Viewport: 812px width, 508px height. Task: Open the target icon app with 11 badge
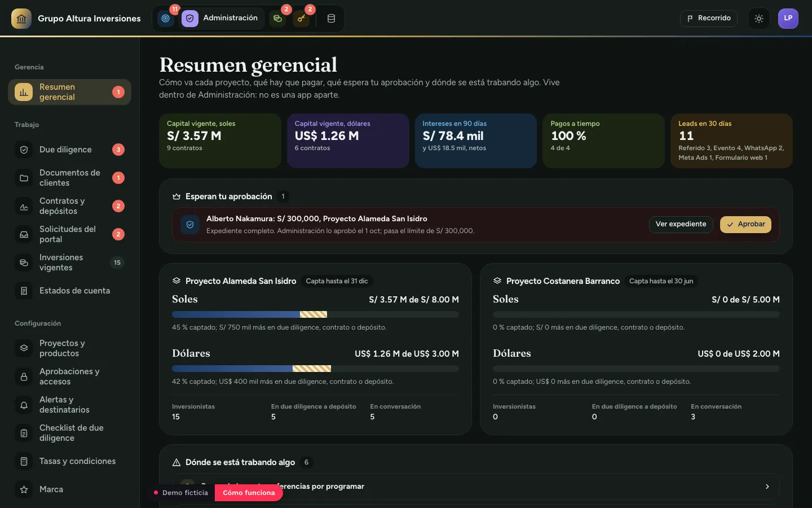165,19
